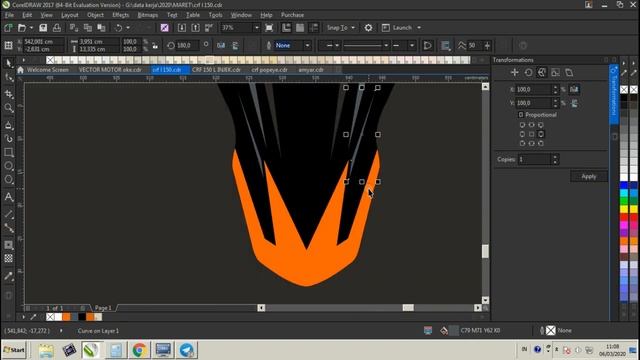Image resolution: width=640 pixels, height=360 pixels.
Task: Open the Bitmaps menu
Action: click(x=147, y=15)
